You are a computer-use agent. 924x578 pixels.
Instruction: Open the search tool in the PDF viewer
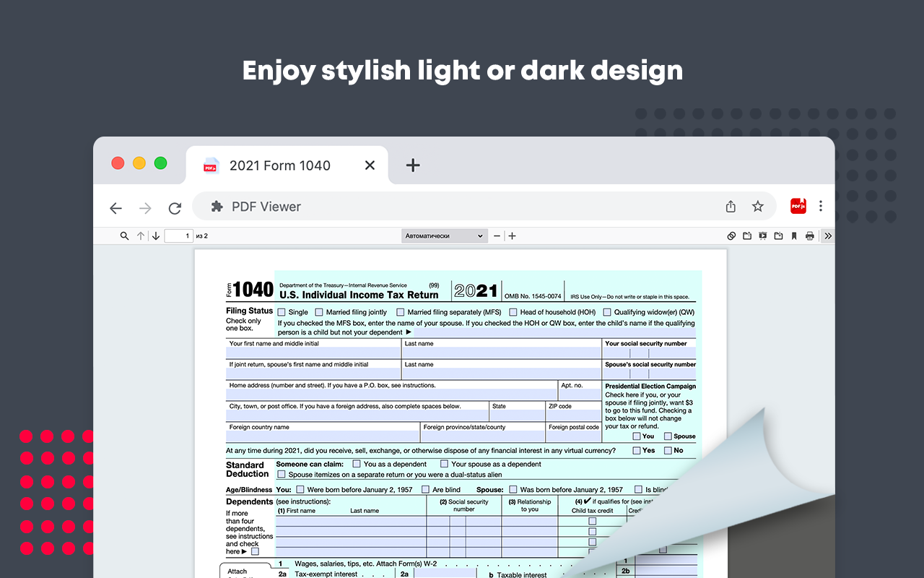pos(124,236)
